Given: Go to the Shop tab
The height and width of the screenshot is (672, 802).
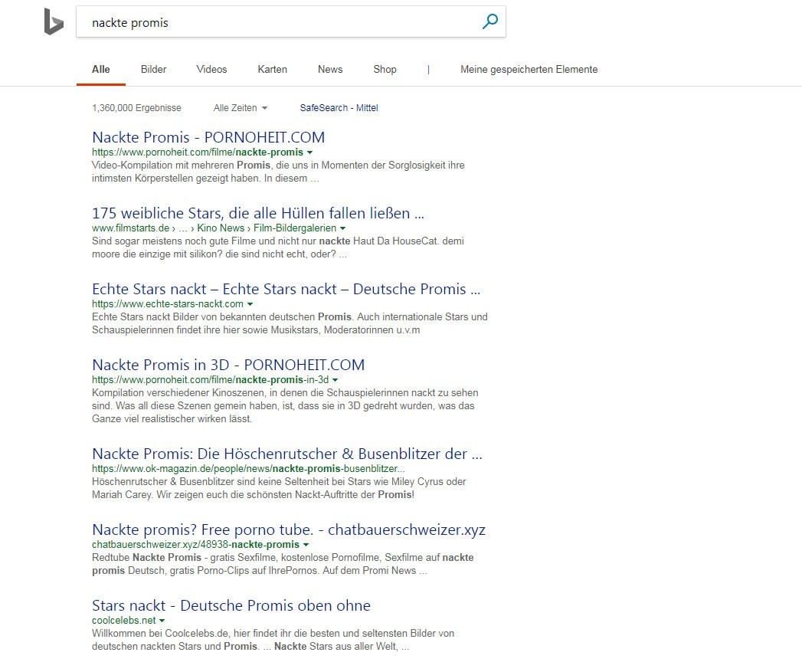Looking at the screenshot, I should pyautogui.click(x=385, y=69).
